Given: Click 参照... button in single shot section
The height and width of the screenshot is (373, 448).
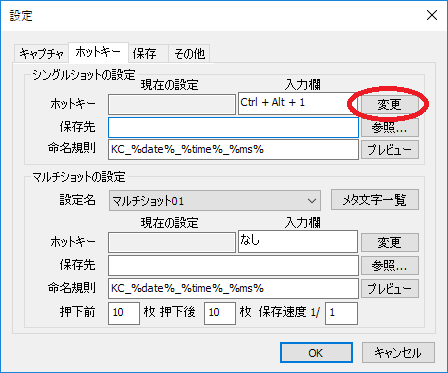Looking at the screenshot, I should (390, 127).
